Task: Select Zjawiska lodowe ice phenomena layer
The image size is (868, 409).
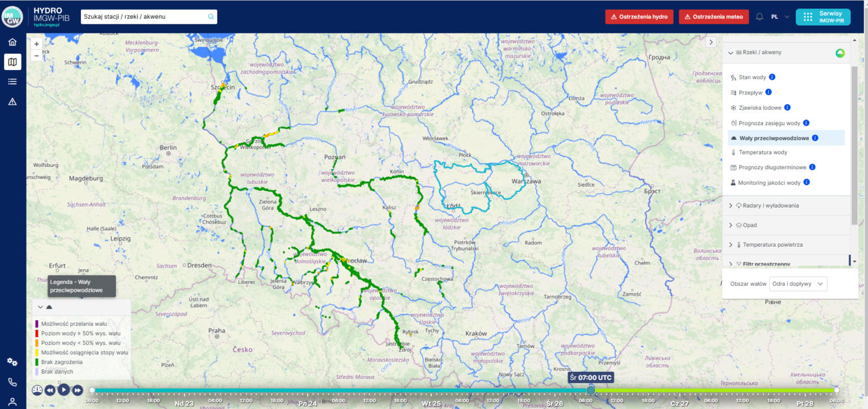Action: 760,107
